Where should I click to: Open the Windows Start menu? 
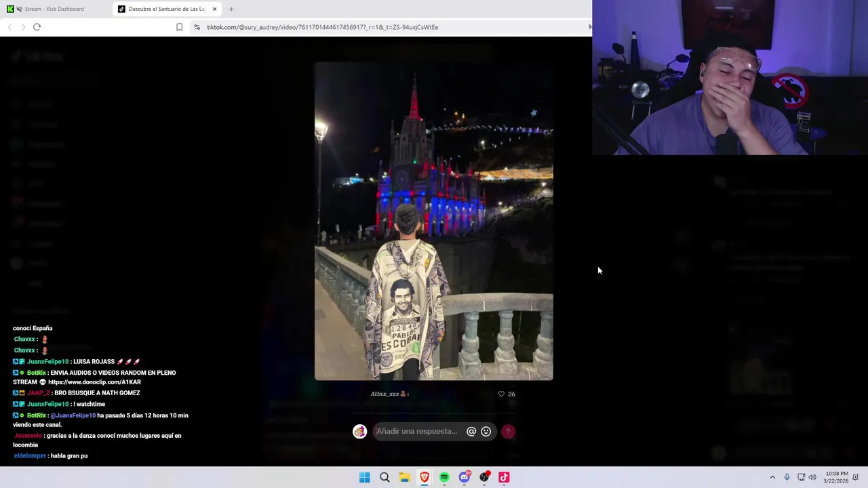point(365,477)
